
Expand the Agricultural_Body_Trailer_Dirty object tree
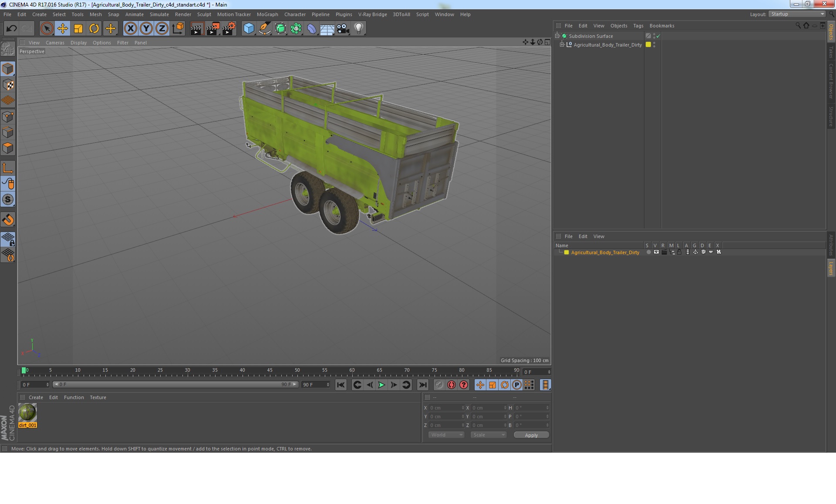tap(562, 45)
